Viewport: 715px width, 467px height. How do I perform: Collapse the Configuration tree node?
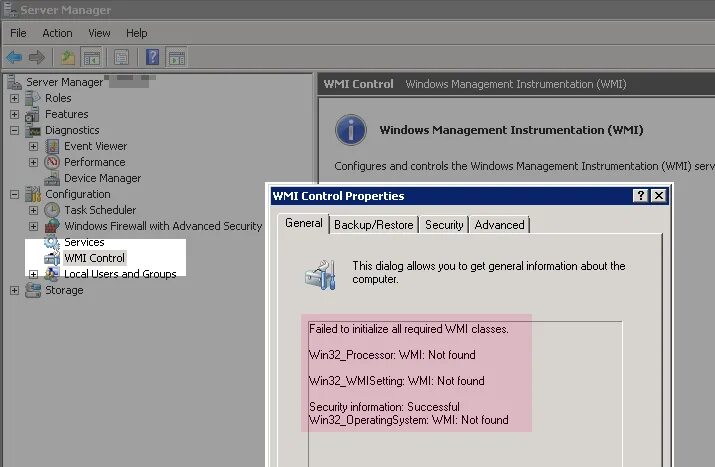pos(15,194)
